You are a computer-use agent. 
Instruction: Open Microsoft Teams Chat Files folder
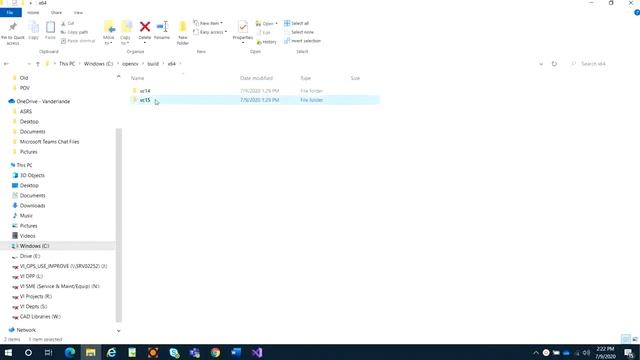(x=49, y=142)
